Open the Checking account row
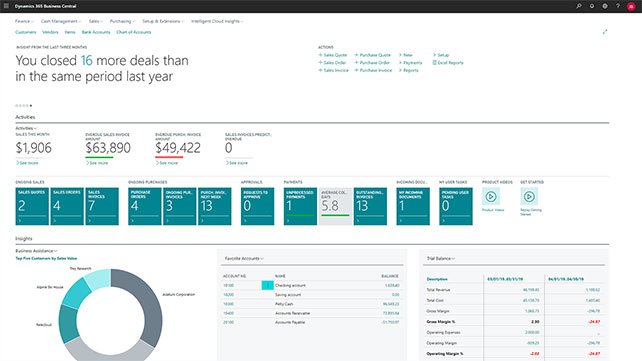The height and width of the screenshot is (361, 642). [311, 285]
